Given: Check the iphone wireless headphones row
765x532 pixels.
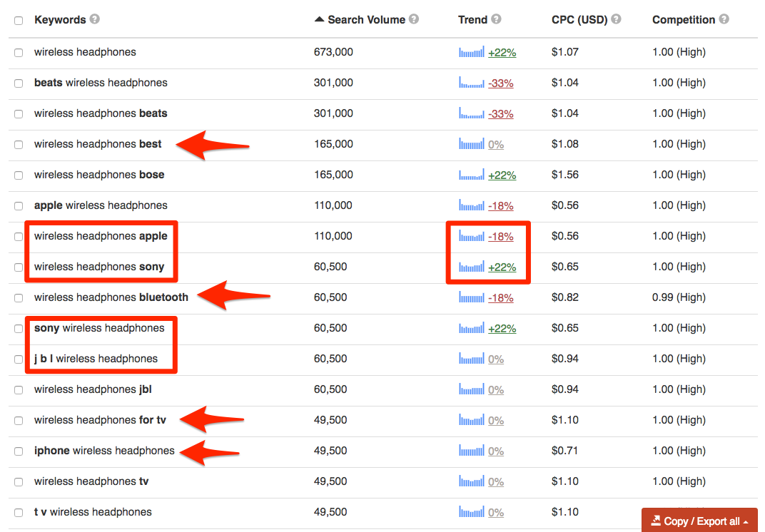Looking at the screenshot, I should pos(18,451).
